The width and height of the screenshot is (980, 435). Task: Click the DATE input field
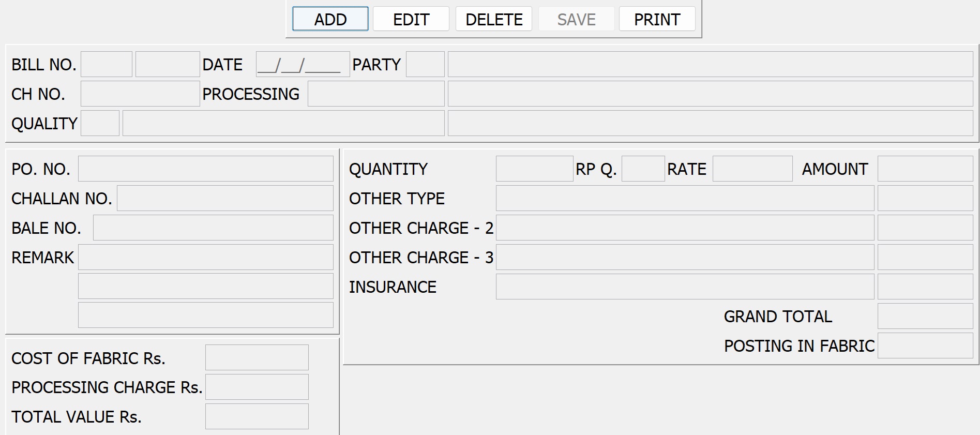[x=303, y=65]
